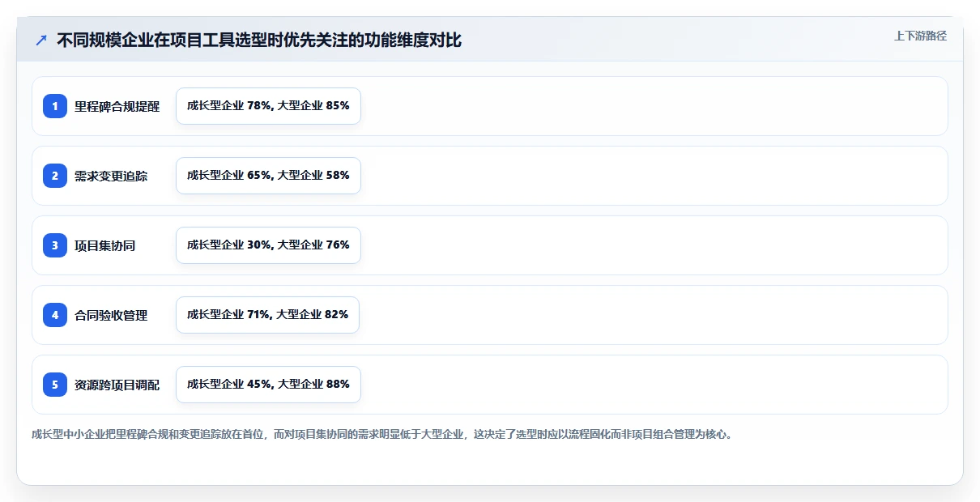
Task: Select the 里程碑合规提醒 label
Action: [x=117, y=106]
